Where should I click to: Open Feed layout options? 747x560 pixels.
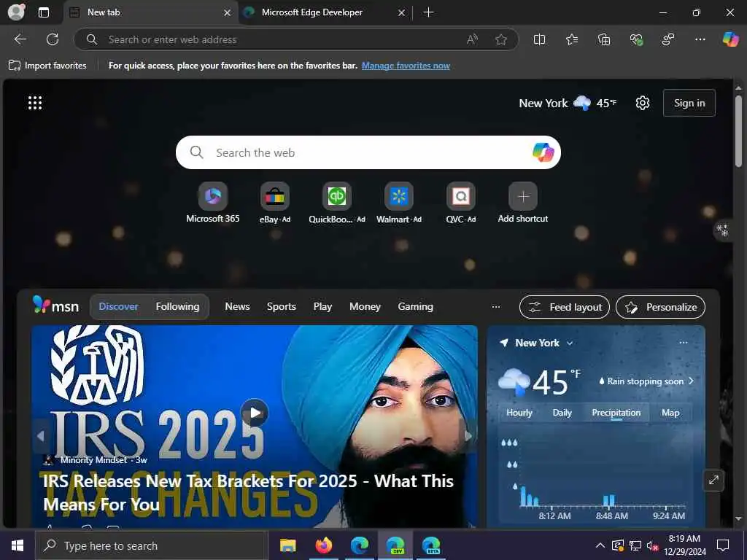(564, 307)
